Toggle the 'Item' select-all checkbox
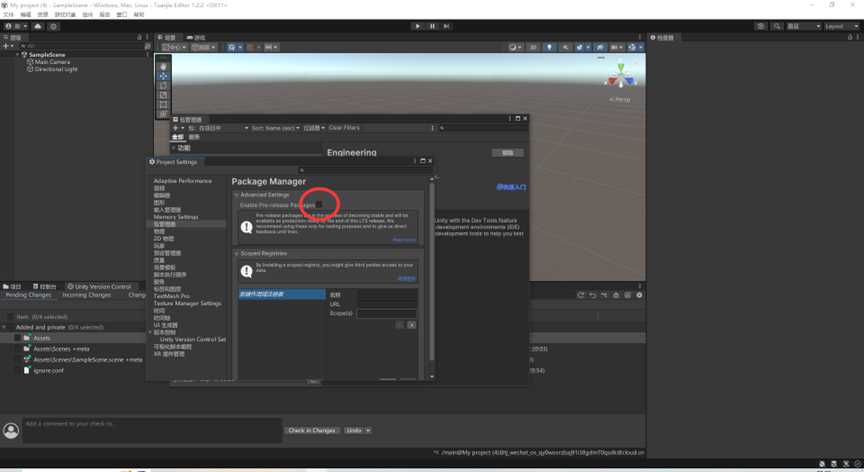Screen dimensions: 864x472 pos(10,316)
